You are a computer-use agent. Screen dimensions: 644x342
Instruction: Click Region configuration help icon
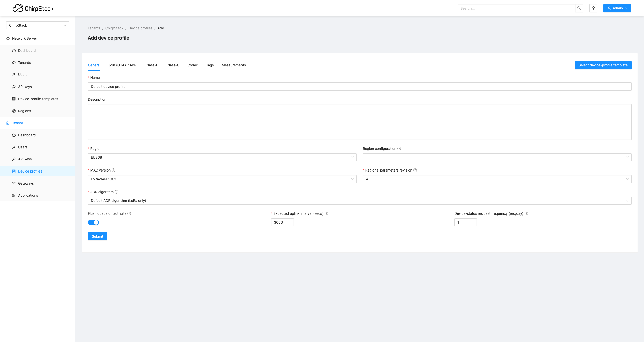pos(399,149)
